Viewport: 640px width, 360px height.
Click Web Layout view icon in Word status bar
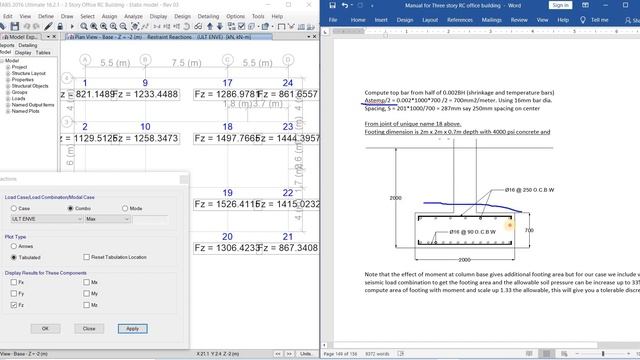point(564,353)
